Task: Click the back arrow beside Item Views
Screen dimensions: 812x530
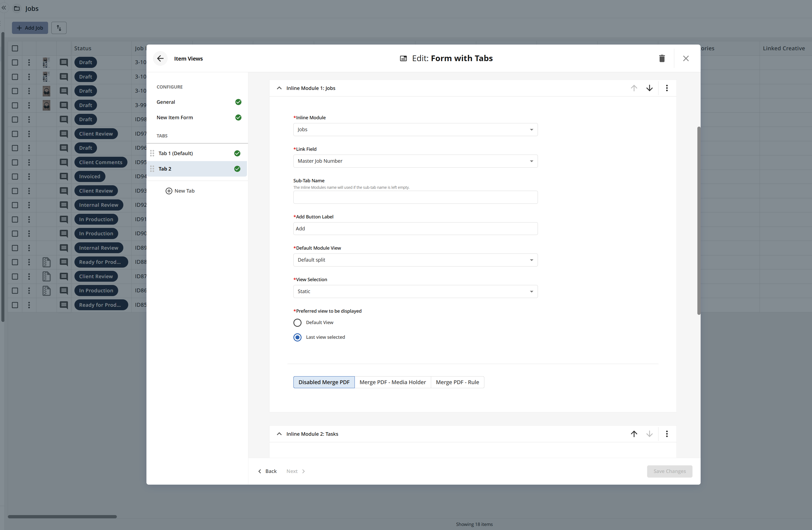Action: tap(160, 58)
